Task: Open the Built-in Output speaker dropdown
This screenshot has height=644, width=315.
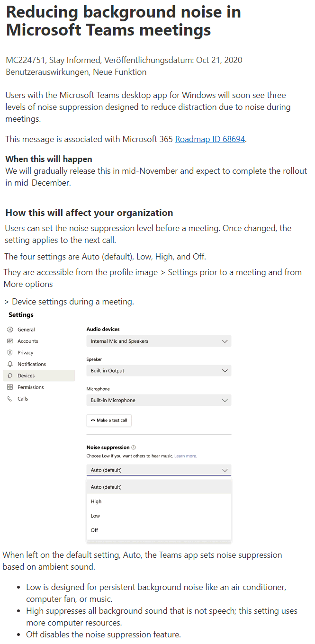Action: [x=159, y=371]
